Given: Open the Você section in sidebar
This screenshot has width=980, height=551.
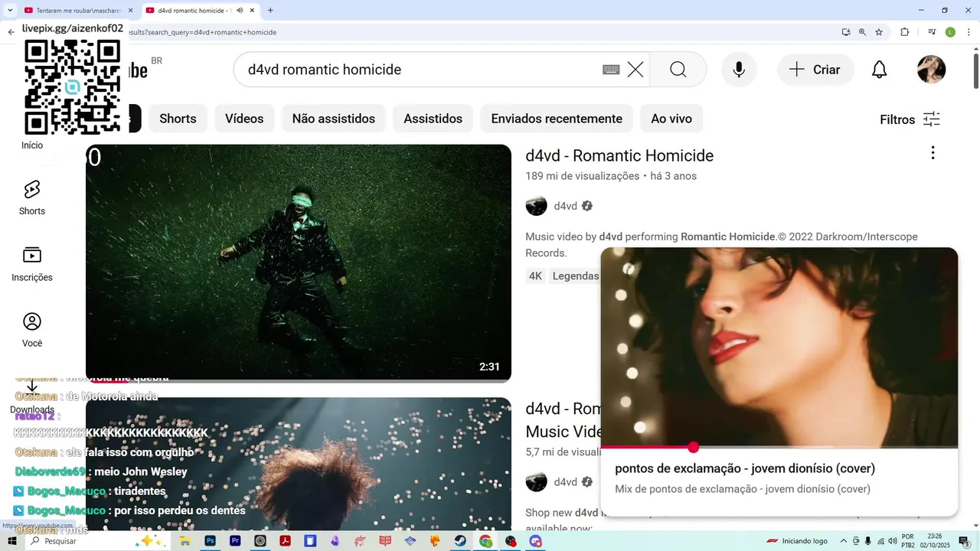Looking at the screenshot, I should pyautogui.click(x=32, y=330).
